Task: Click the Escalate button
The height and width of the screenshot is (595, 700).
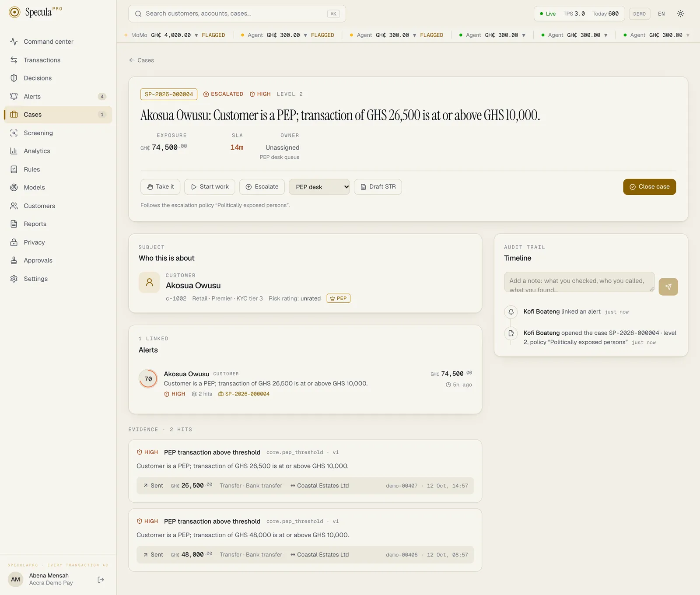Action: 262,187
